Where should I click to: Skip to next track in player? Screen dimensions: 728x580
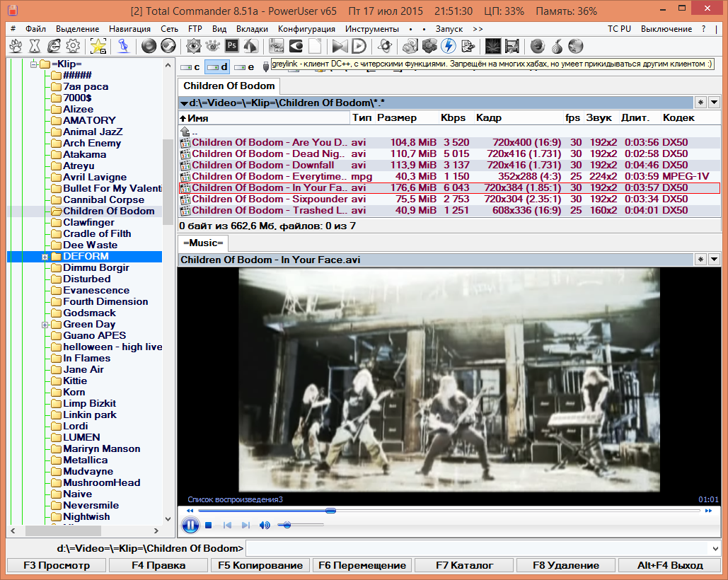click(x=245, y=525)
